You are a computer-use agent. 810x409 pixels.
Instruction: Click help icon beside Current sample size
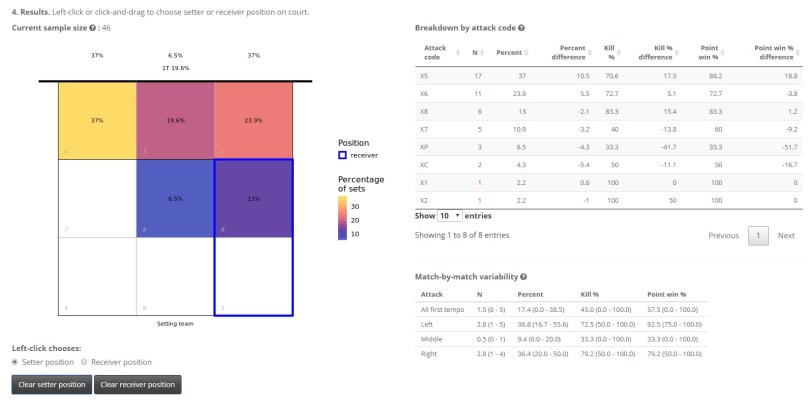(x=95, y=28)
